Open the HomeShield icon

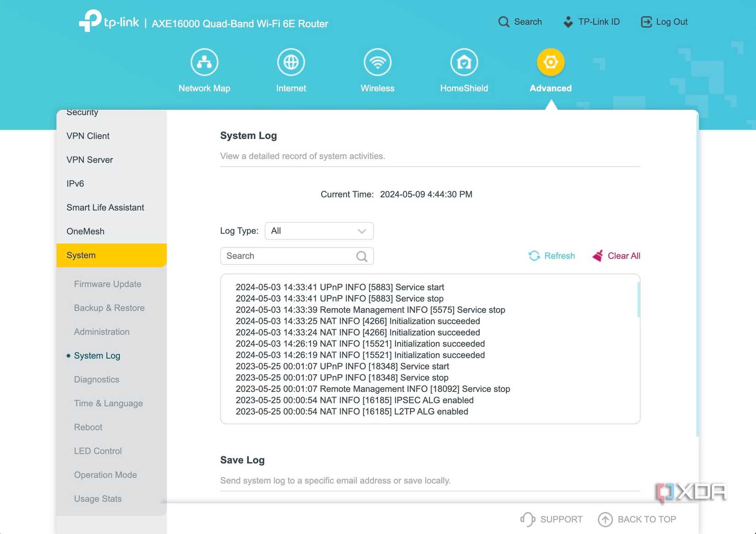464,62
